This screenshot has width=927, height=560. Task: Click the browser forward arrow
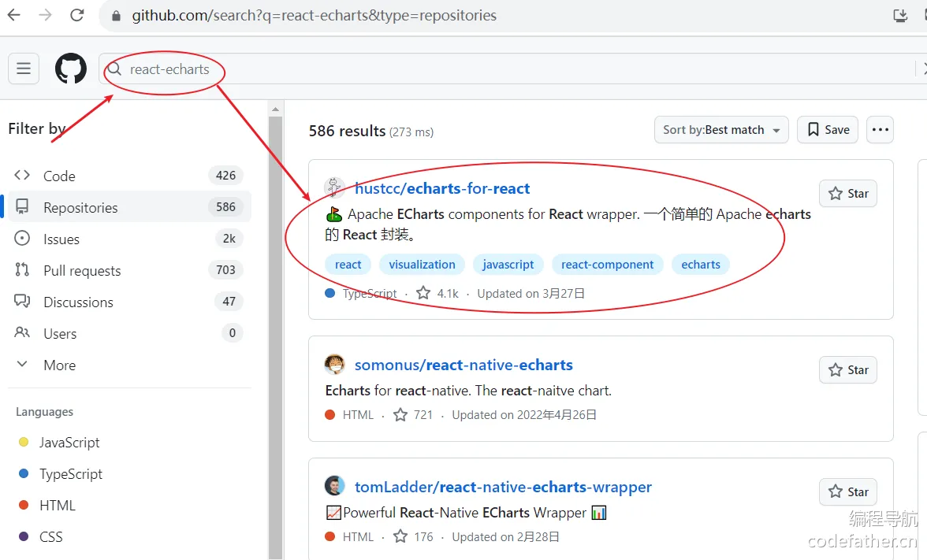coord(45,16)
